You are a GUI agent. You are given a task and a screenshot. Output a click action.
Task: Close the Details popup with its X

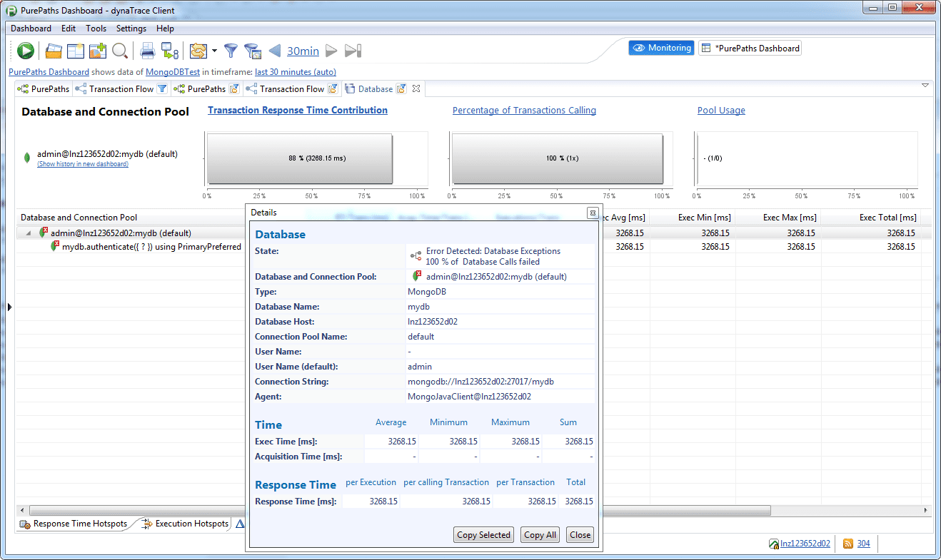[592, 213]
